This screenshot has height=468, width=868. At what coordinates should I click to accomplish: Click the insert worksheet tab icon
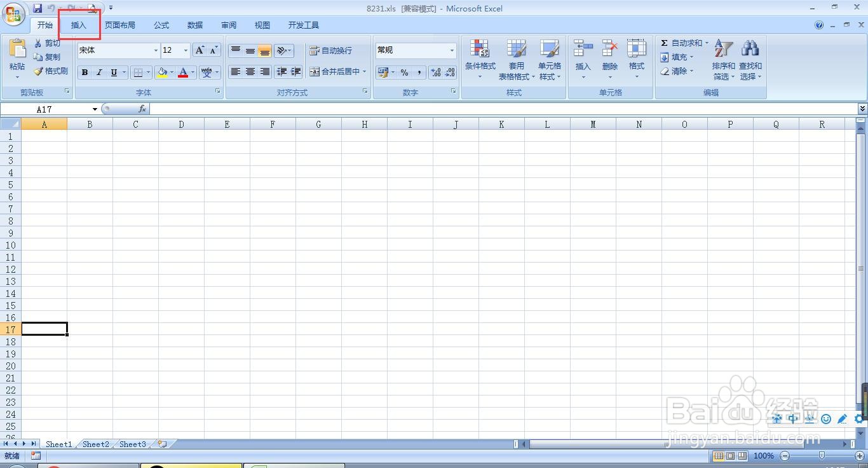(162, 444)
